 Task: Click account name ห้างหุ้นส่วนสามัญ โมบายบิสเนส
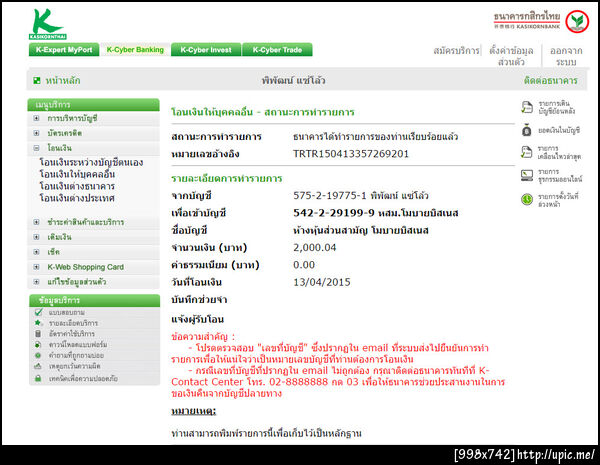pos(361,230)
